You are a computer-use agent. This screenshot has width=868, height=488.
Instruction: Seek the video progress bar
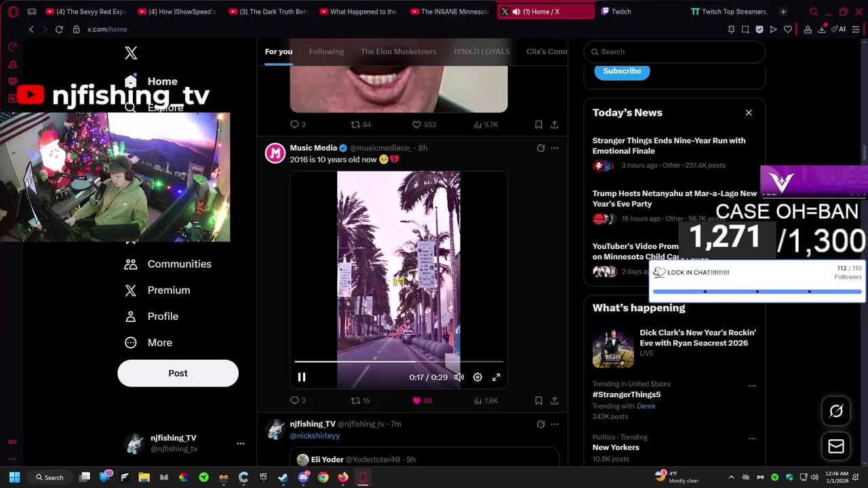(399, 362)
